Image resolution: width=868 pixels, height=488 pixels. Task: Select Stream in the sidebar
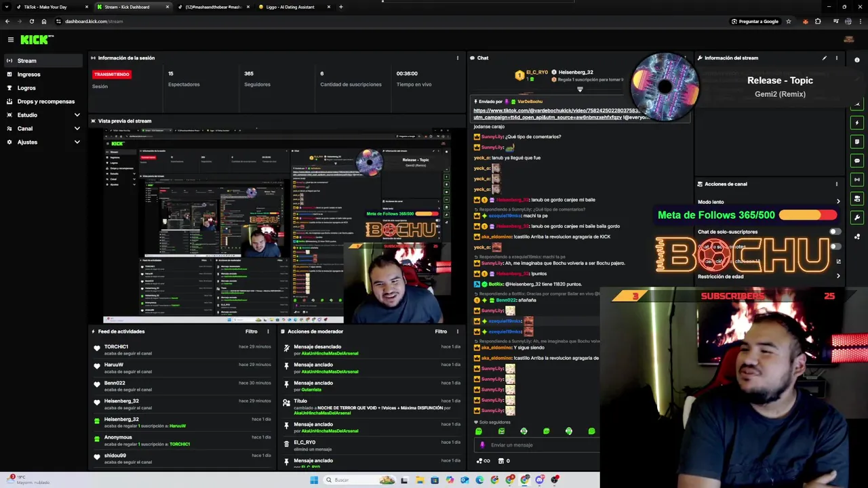(x=42, y=60)
